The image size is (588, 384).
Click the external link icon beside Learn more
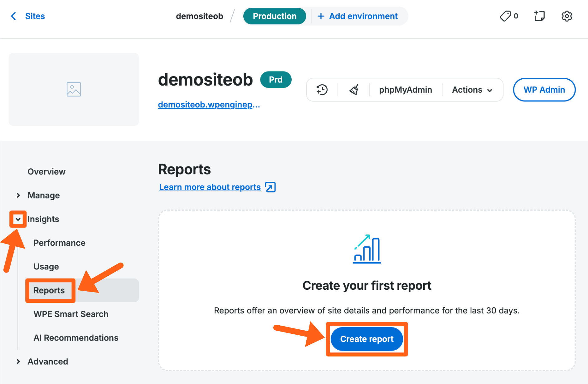tap(270, 187)
